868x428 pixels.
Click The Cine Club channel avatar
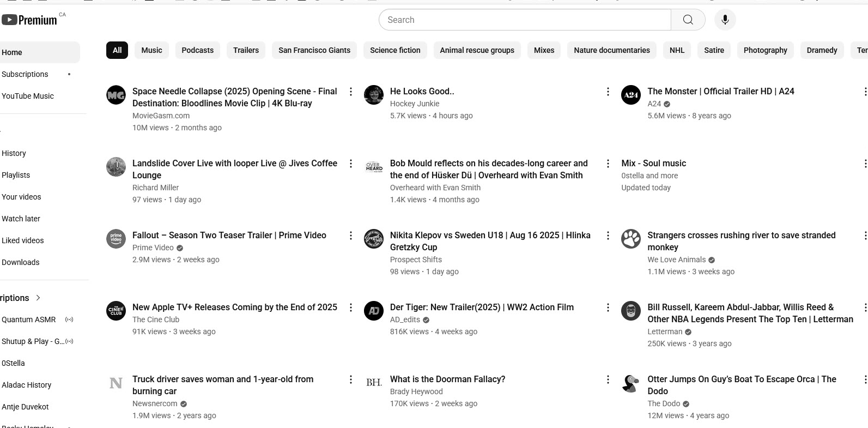[116, 311]
